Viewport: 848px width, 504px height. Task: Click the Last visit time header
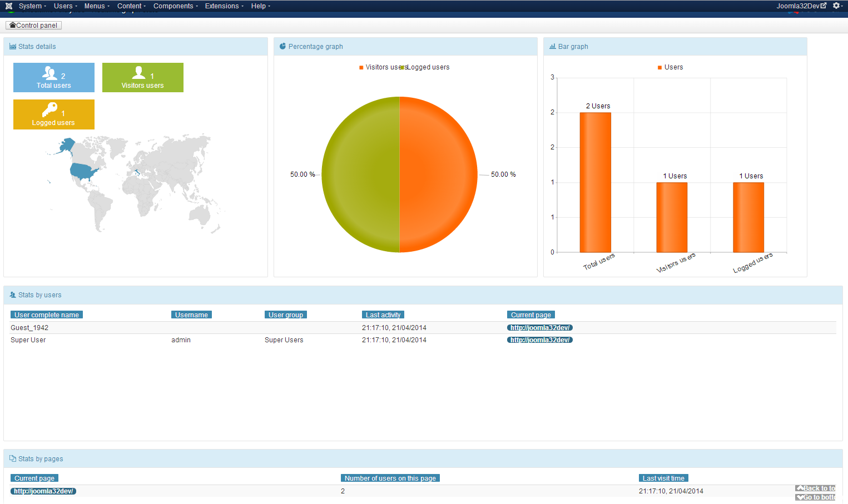click(664, 478)
